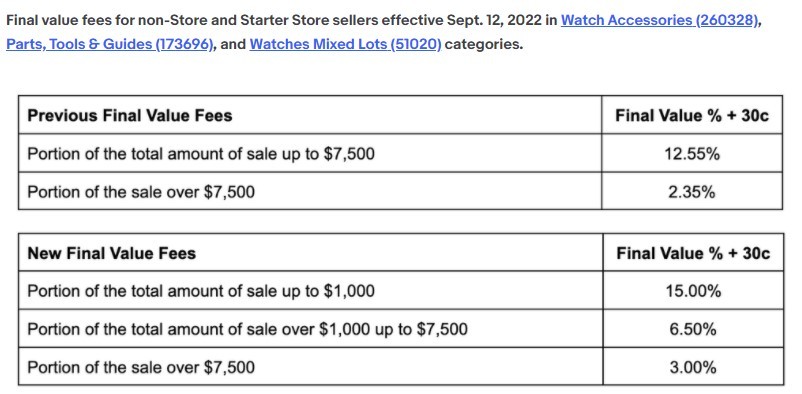Click 'Final Value % + 30c' in previous table

click(692, 116)
